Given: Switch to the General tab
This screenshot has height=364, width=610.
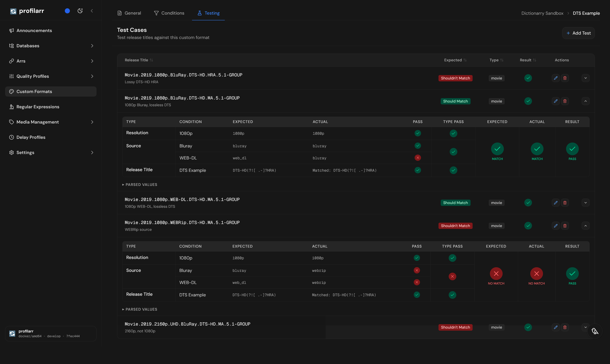Looking at the screenshot, I should (x=129, y=13).
